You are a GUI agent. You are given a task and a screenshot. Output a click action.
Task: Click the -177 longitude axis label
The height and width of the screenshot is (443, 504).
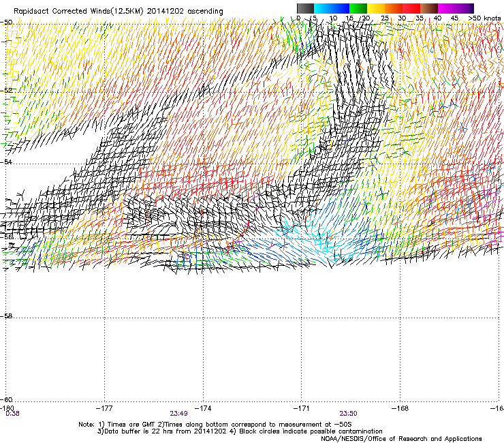[x=104, y=408]
